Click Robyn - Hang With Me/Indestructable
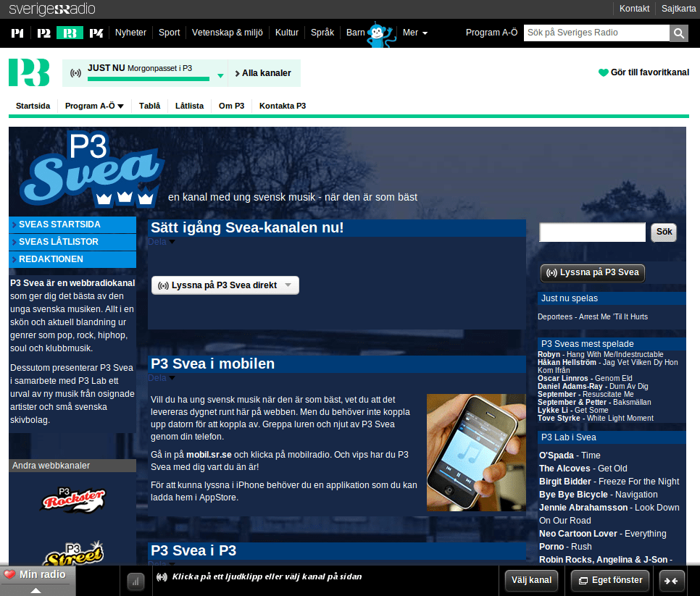This screenshot has height=596, width=700. 601,354
